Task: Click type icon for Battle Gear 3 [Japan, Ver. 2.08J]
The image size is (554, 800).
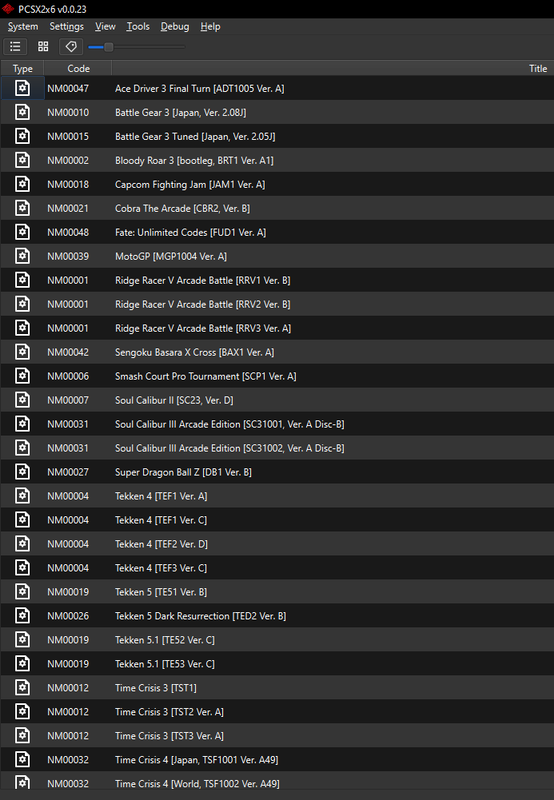Action: point(22,112)
